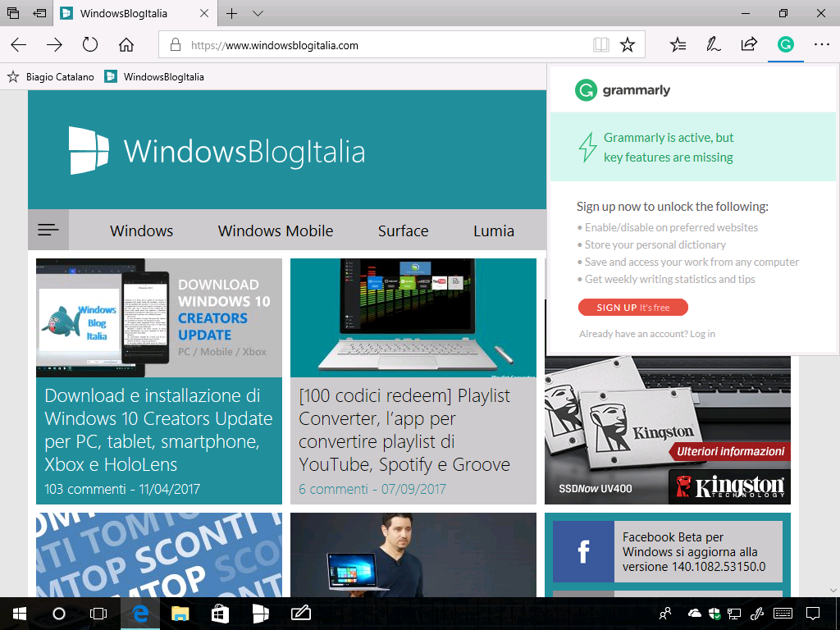Select Surface navigation item
This screenshot has width=840, height=630.
pyautogui.click(x=403, y=231)
